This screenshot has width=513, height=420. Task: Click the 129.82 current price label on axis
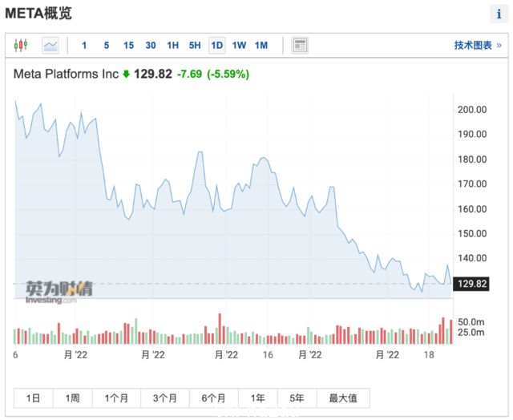(471, 284)
